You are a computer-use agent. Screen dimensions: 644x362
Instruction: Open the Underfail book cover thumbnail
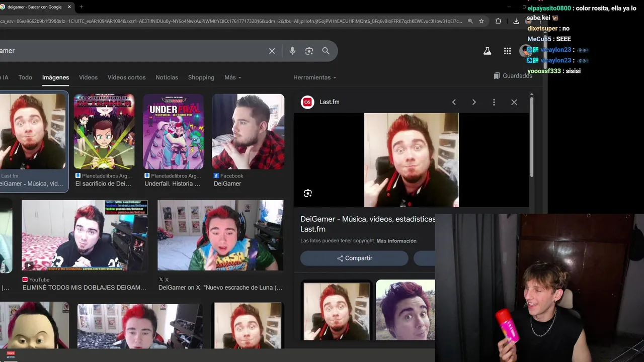[x=173, y=132]
